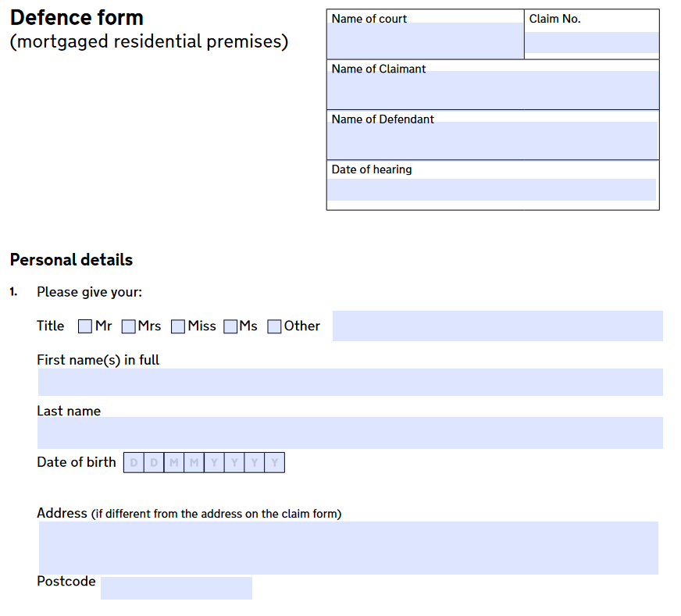Focus the Claim No. input field

coord(592,42)
